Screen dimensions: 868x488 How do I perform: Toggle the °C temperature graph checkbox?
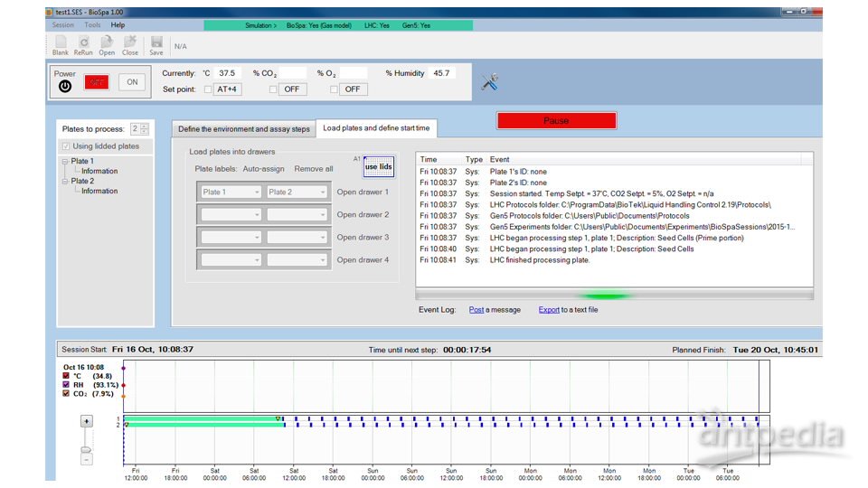(65, 375)
